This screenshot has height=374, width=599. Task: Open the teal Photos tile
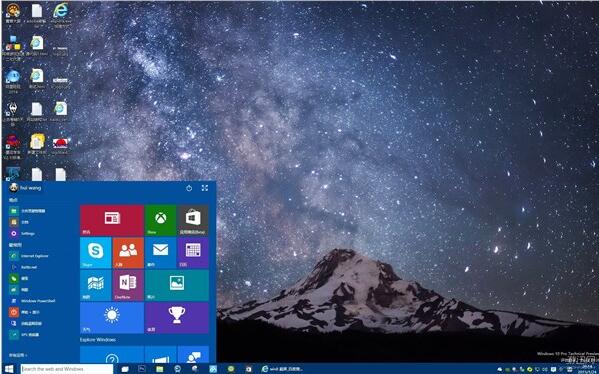point(177,285)
